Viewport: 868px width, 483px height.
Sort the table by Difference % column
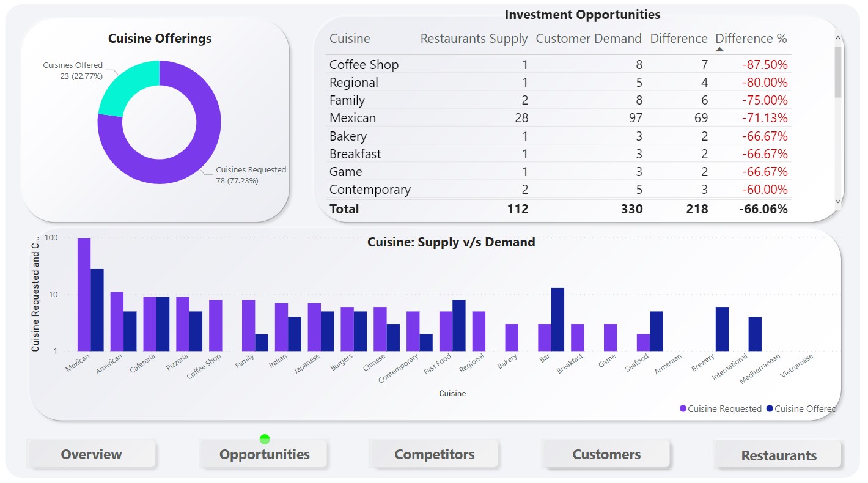[x=751, y=38]
